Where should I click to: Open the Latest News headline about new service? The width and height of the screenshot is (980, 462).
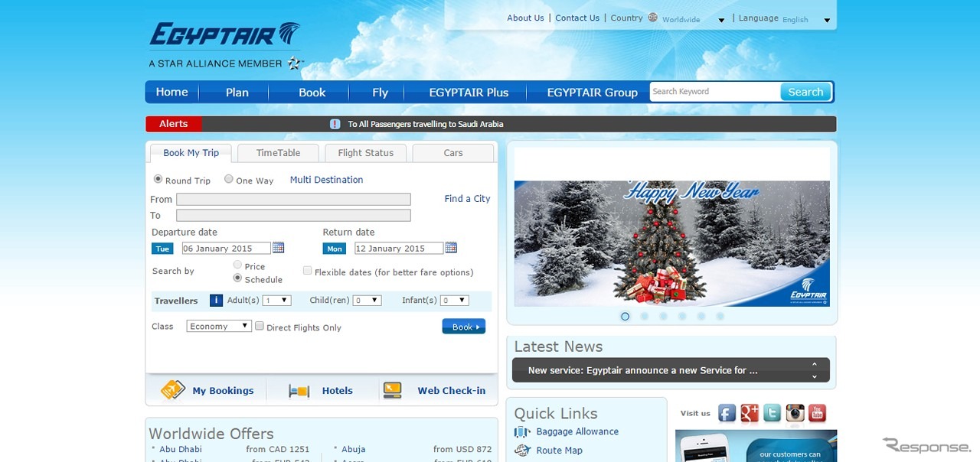coord(643,370)
